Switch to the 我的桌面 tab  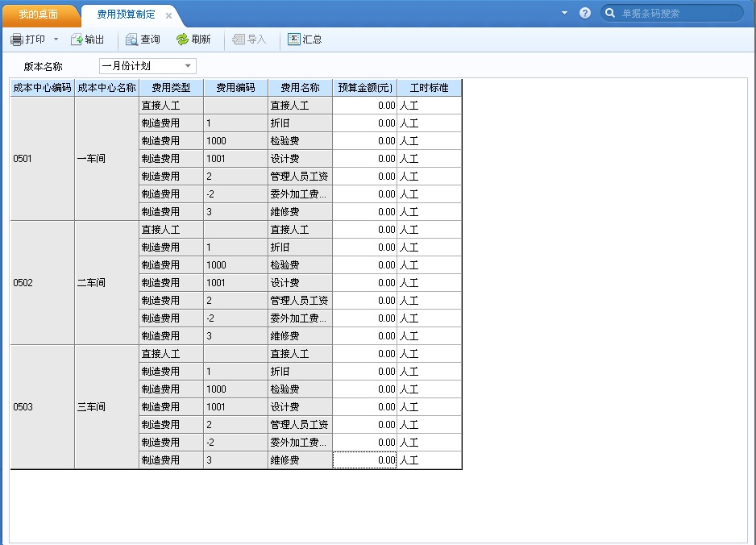click(x=39, y=15)
